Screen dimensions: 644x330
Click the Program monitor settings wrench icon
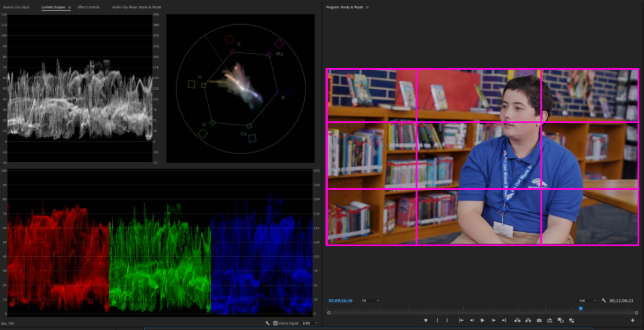click(604, 300)
